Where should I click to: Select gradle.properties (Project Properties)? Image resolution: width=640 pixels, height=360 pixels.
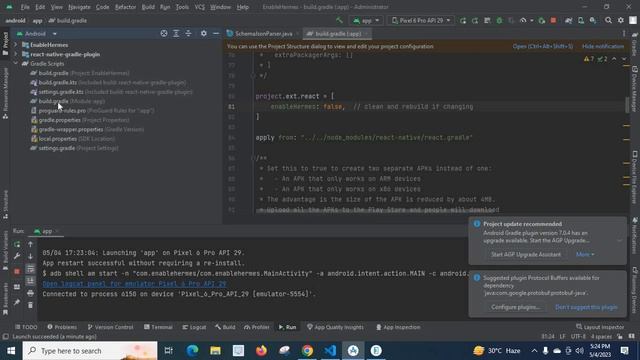(80, 120)
